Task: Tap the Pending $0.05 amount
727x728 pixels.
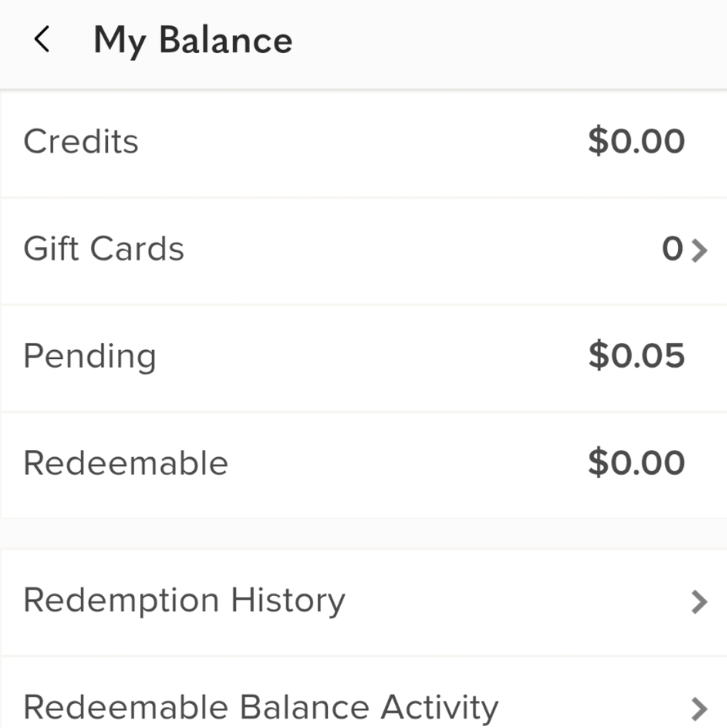Action: [x=637, y=355]
